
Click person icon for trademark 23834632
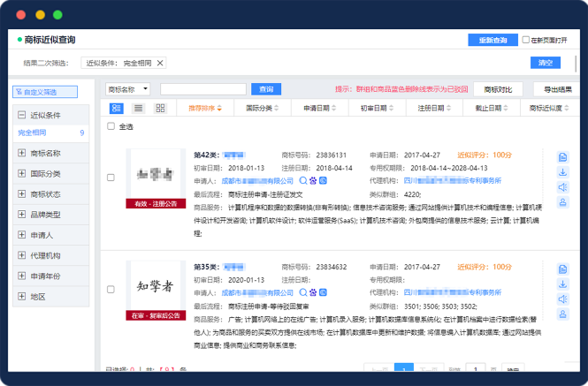563,314
